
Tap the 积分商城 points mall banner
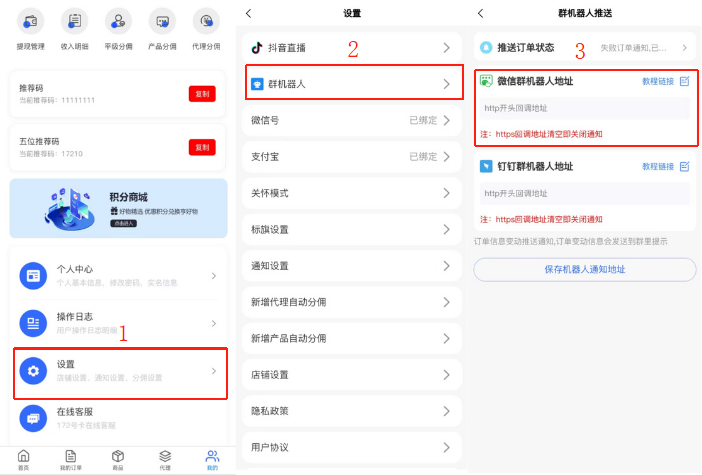(x=119, y=208)
